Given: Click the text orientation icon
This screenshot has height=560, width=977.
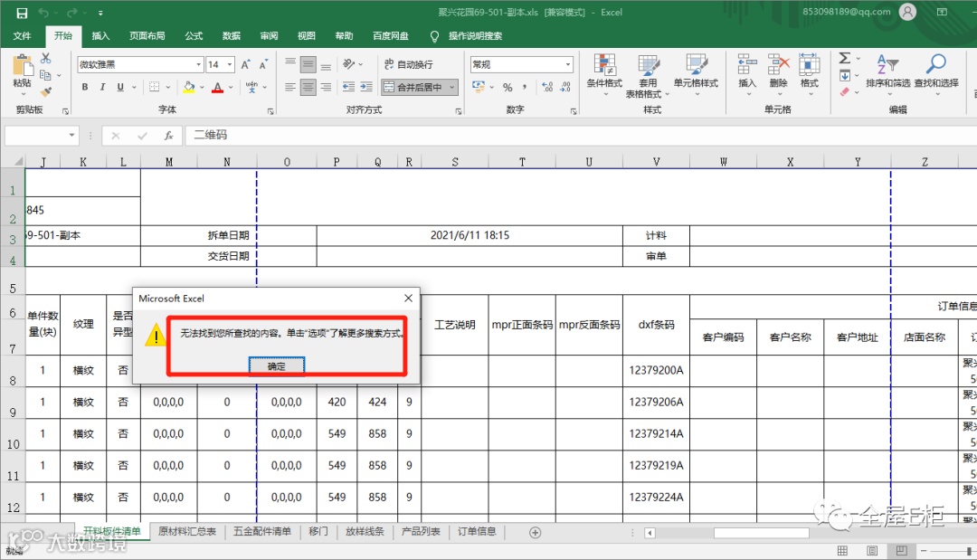Looking at the screenshot, I should pyautogui.click(x=349, y=65).
